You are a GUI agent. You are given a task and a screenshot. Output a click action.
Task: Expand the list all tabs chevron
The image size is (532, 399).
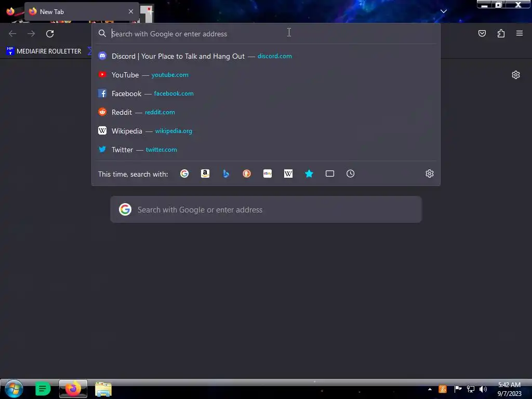444,11
